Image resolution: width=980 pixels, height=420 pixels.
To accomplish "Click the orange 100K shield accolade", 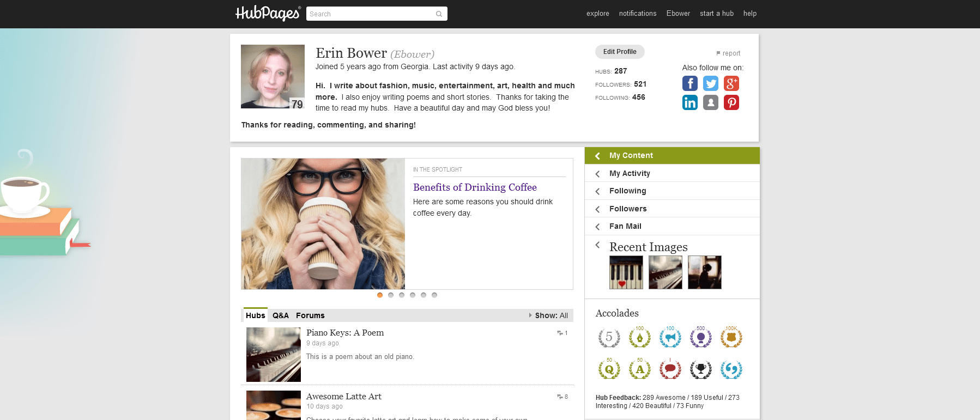I will [731, 338].
